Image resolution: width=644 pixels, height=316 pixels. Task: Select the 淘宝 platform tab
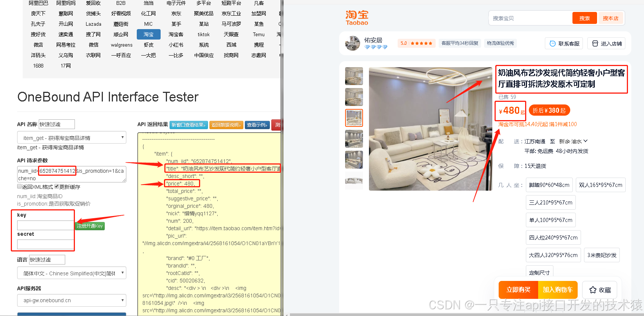pos(148,34)
